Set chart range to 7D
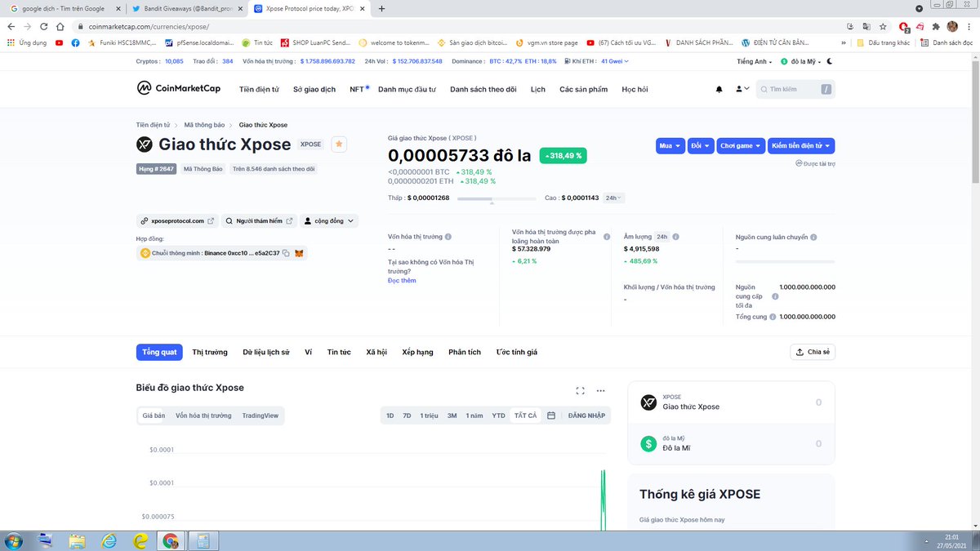980x551 pixels. (407, 415)
